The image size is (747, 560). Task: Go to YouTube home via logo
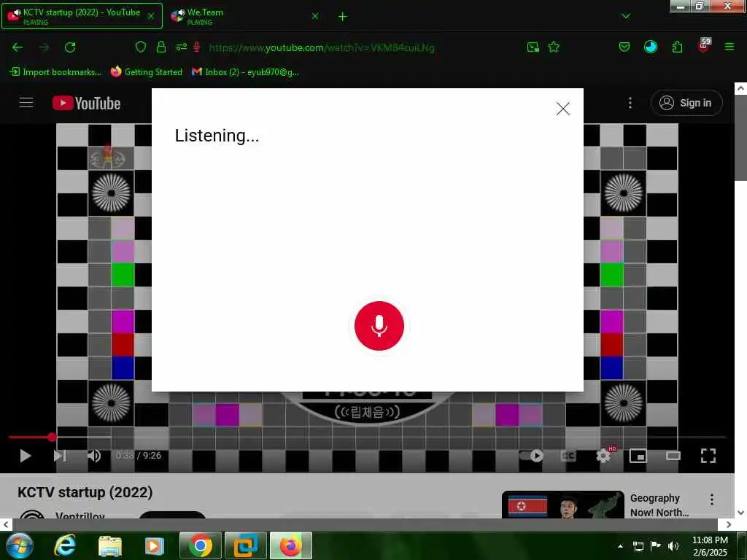click(87, 103)
